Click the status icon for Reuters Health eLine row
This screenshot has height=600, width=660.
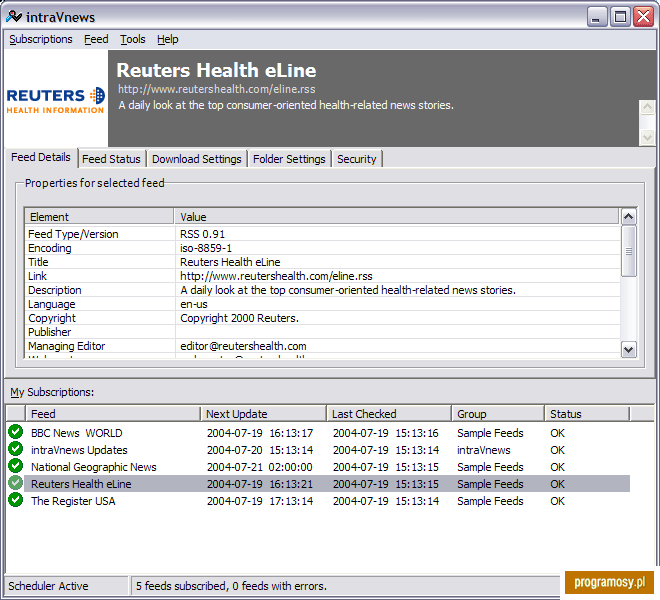pos(16,483)
